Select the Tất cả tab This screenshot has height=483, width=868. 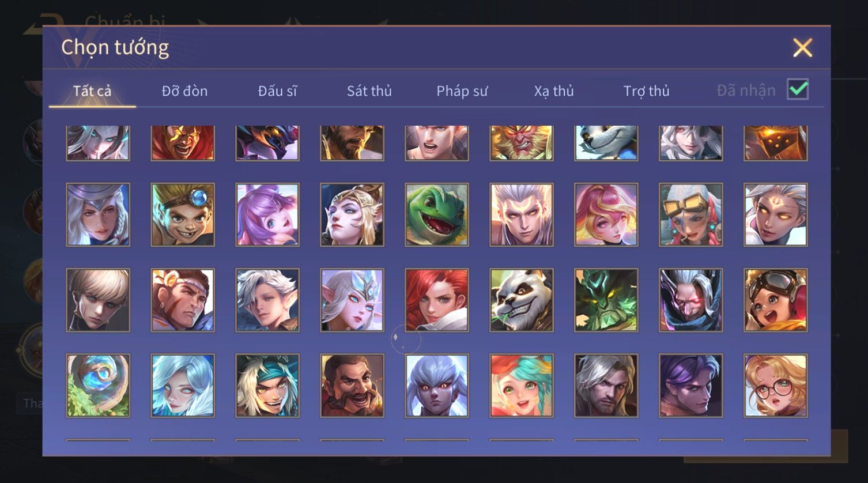tap(92, 91)
